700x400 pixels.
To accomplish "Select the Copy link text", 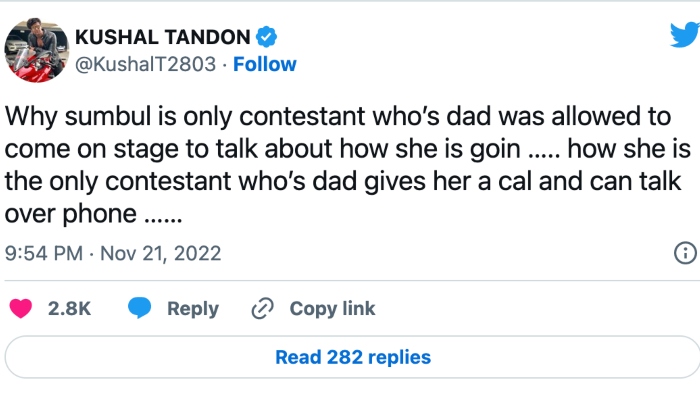I will [332, 308].
